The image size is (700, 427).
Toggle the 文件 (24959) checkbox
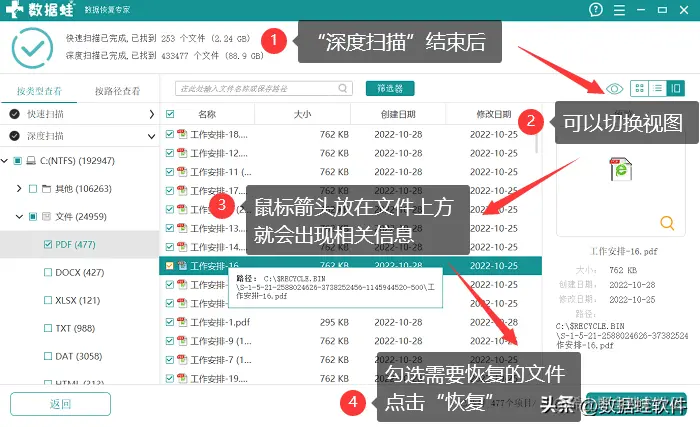(x=33, y=216)
